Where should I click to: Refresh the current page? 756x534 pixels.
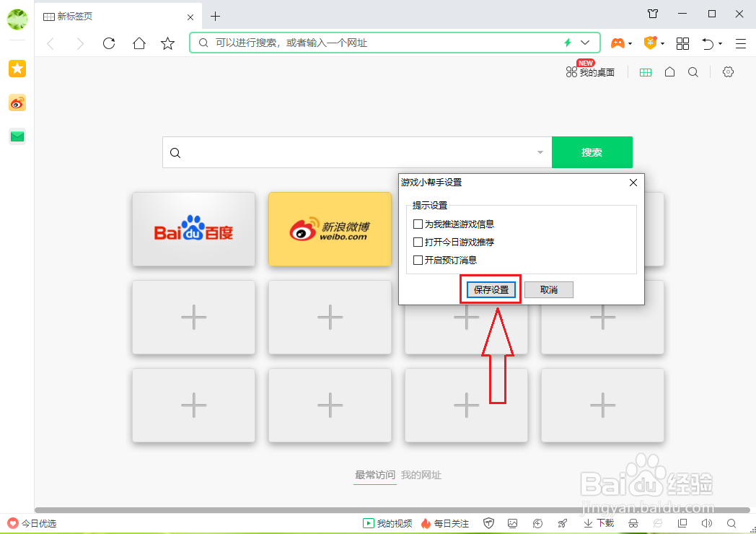[x=109, y=43]
